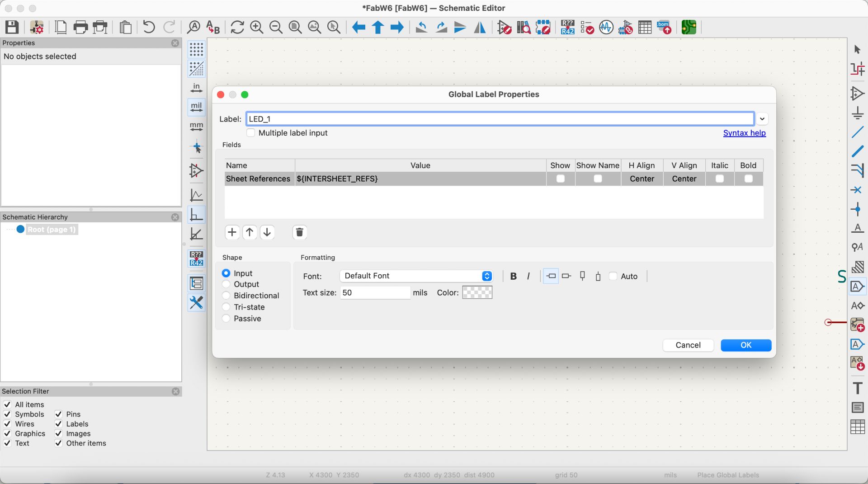Screen dimensions: 868x484
Task: Open the Simulator waveform icon
Action: pyautogui.click(x=606, y=27)
